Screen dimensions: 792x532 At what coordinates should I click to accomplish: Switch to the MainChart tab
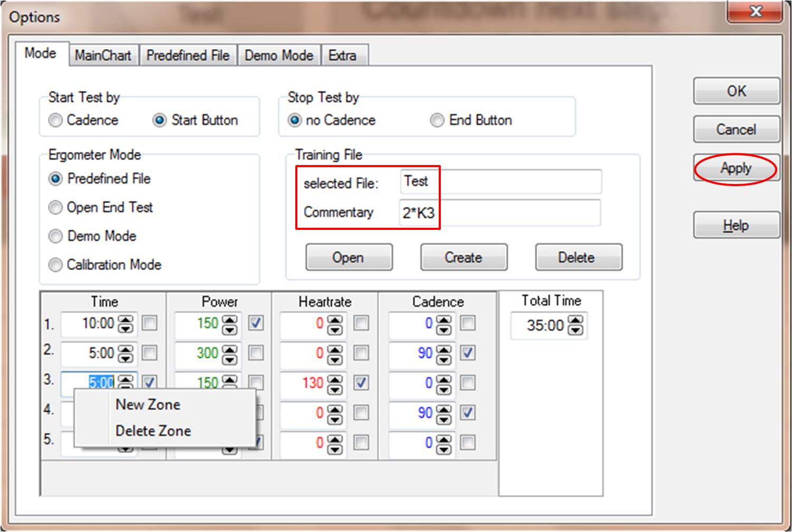[x=103, y=55]
